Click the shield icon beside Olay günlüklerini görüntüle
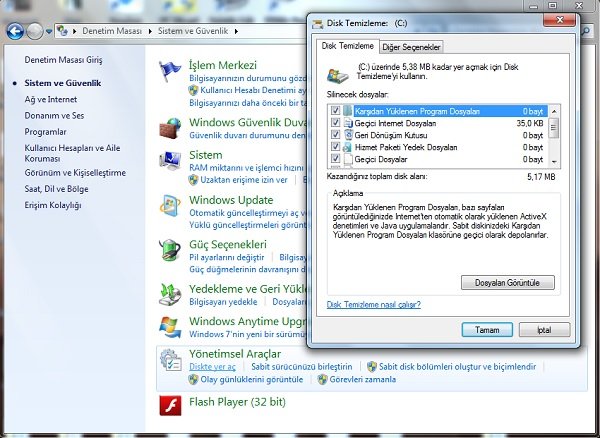Viewport: 600px width, 438px height. pyautogui.click(x=194, y=379)
